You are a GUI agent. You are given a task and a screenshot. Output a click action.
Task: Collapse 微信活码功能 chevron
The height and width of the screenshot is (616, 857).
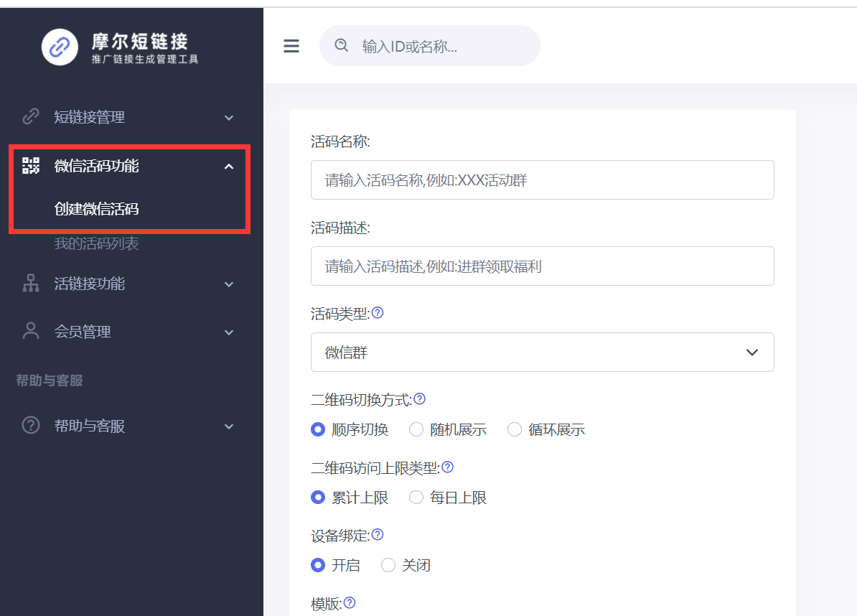click(229, 166)
